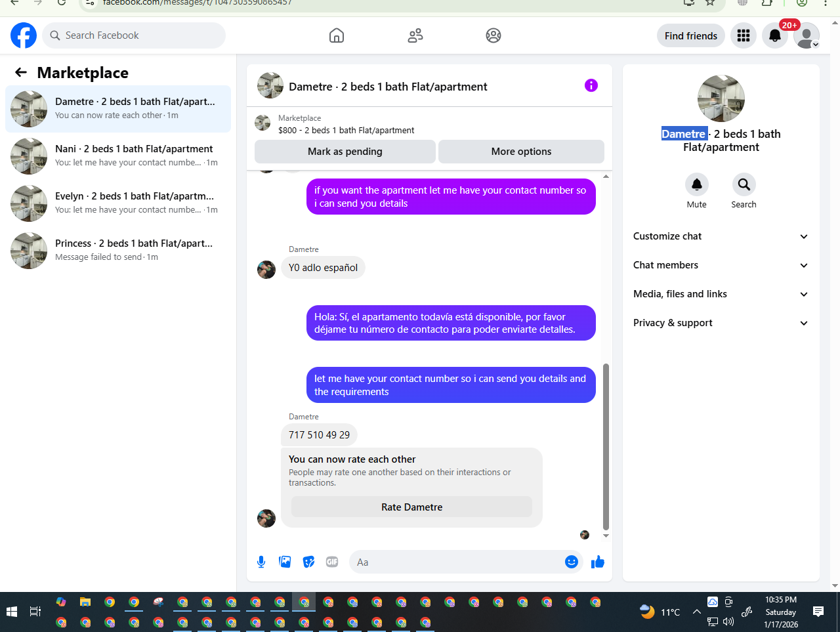Image resolution: width=840 pixels, height=632 pixels.
Task: Show hidden system tray icons
Action: pos(696,612)
